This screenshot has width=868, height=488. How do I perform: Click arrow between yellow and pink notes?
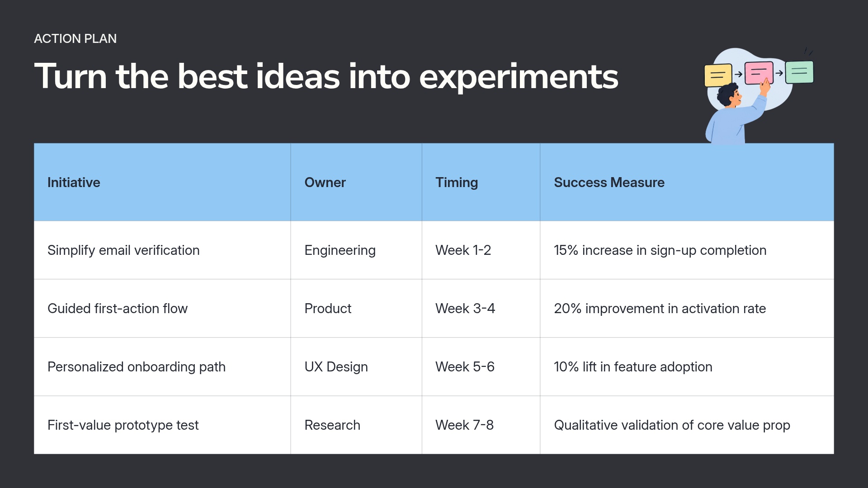[738, 75]
